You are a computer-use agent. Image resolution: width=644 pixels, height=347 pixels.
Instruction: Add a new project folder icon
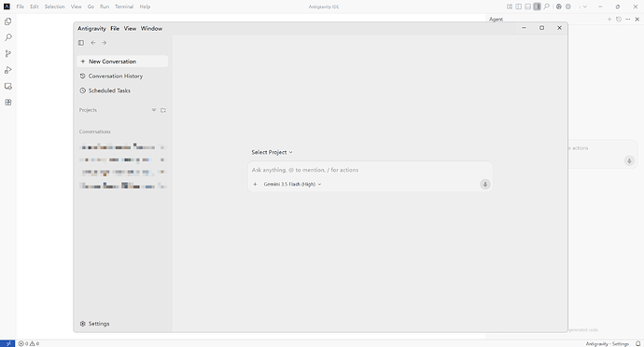[x=163, y=110]
